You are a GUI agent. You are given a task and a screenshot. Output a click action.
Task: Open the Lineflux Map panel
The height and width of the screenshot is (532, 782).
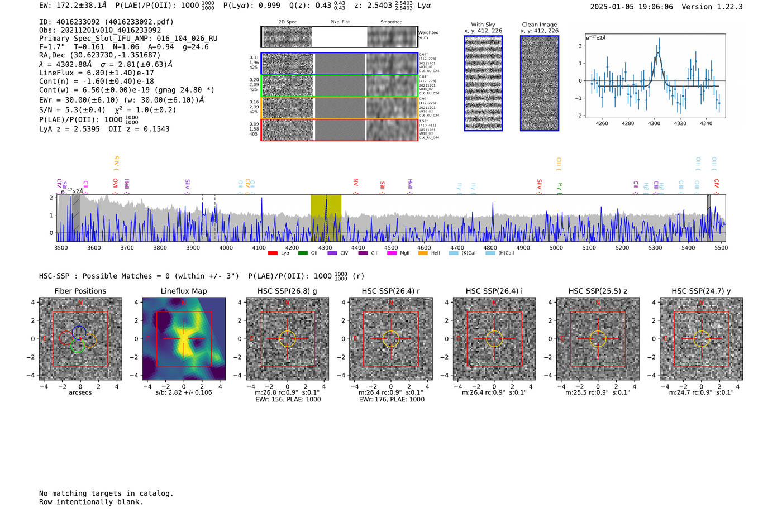click(184, 339)
